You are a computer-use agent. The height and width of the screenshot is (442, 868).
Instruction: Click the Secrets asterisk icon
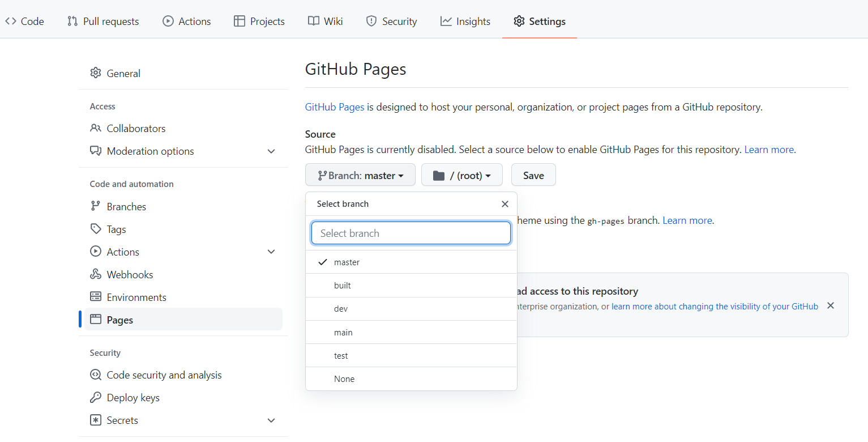point(96,420)
